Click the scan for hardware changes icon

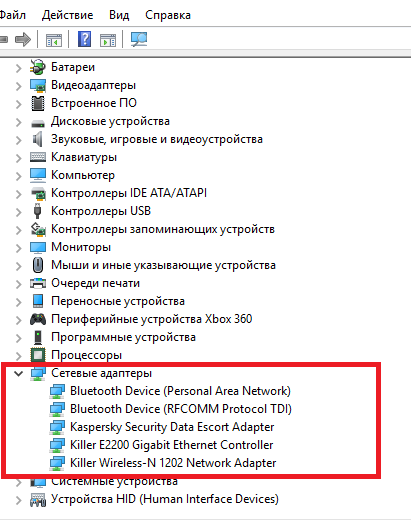(139, 39)
